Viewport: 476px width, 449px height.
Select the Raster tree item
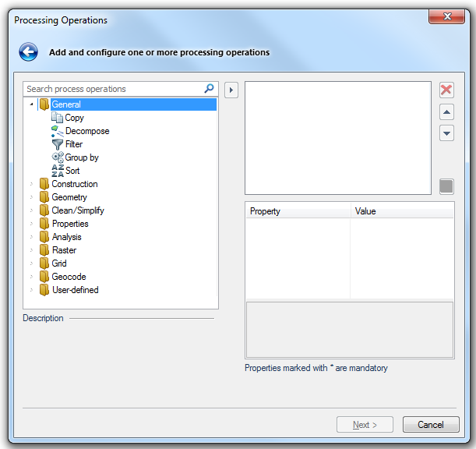[64, 250]
